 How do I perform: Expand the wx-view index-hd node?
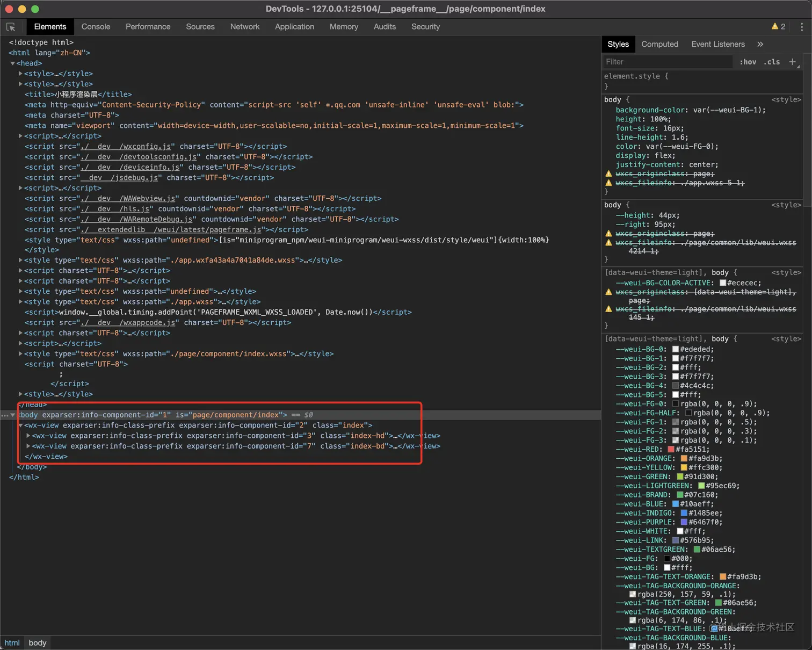(28, 436)
